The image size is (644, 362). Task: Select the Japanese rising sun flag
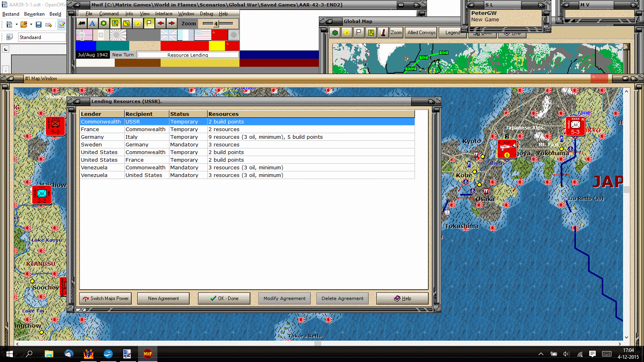118,35
